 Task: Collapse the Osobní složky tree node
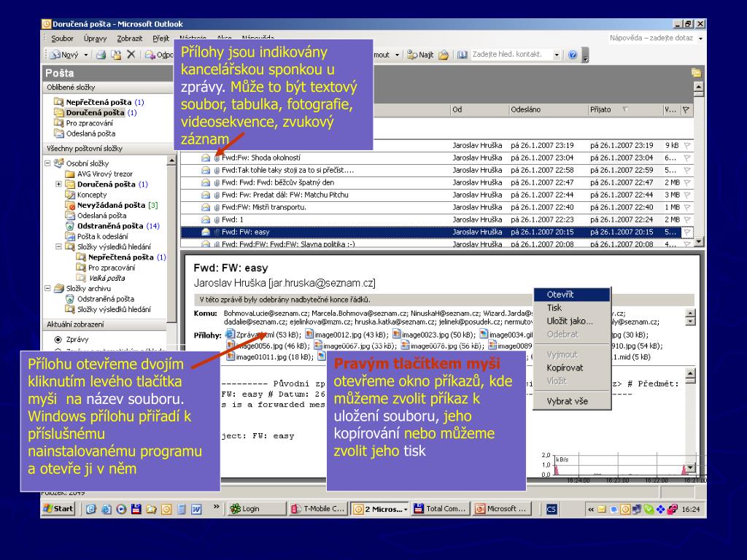click(47, 163)
